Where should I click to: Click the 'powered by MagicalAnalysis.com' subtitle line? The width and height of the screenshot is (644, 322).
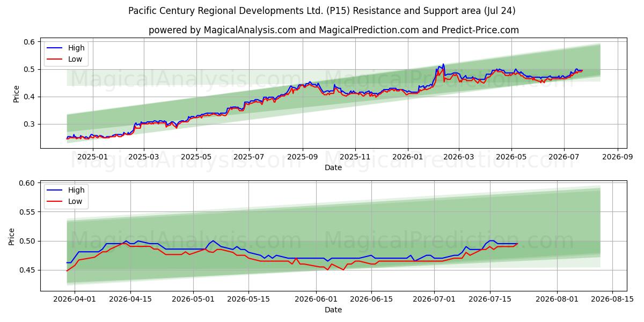(x=334, y=30)
